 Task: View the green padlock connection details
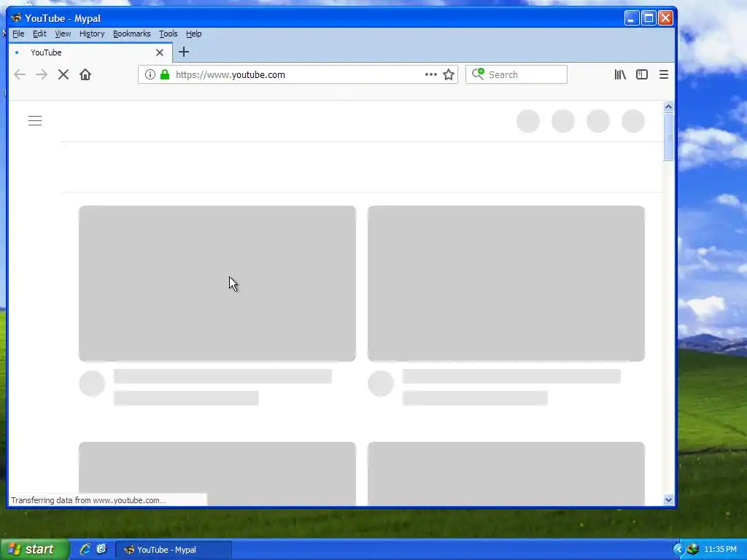point(165,75)
